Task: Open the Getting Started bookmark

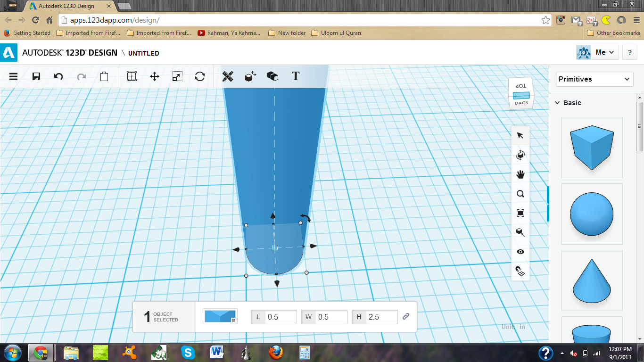Action: tap(27, 33)
